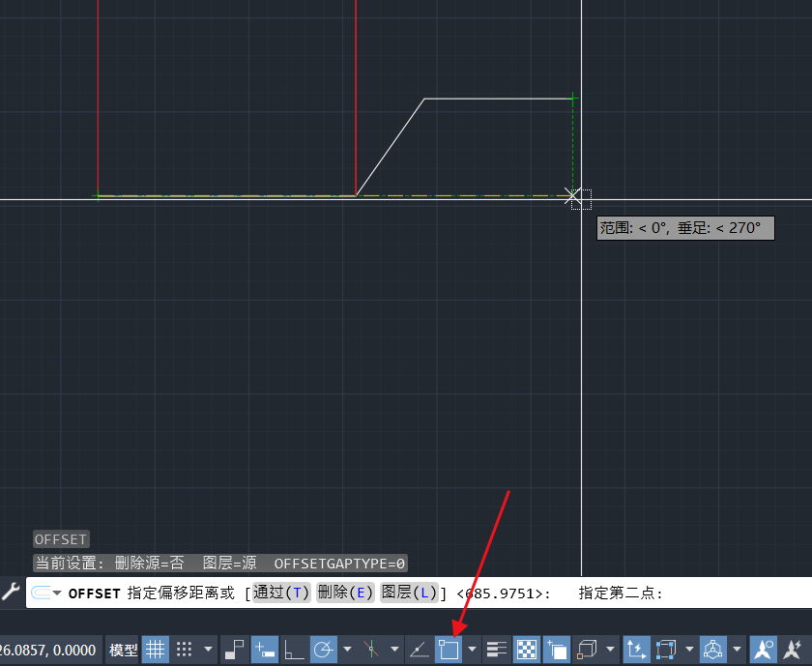Click the object snap square icon
The width and height of the screenshot is (812, 666).
[x=448, y=650]
